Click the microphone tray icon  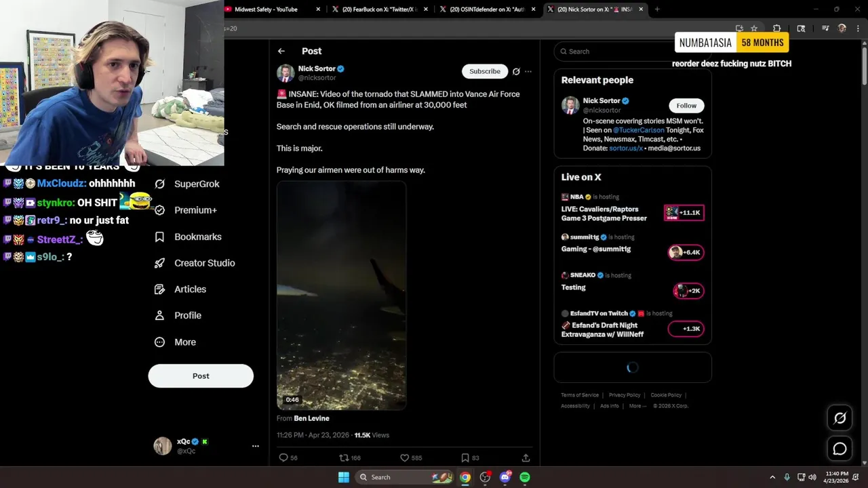787,477
